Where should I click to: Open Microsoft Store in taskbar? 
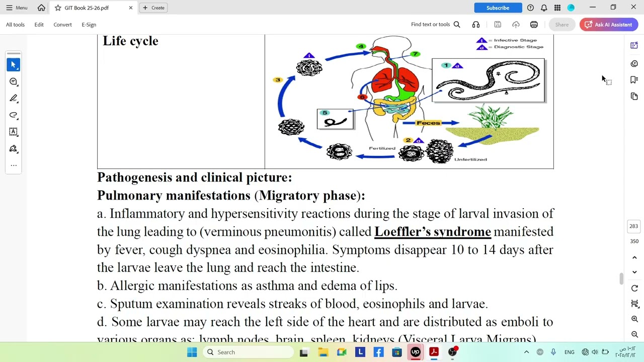(397, 352)
